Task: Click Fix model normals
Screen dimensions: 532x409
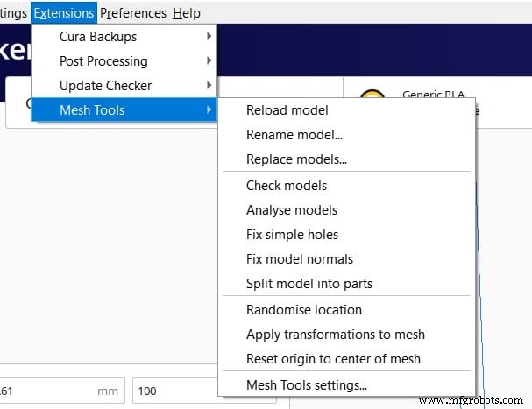Action: point(300,259)
